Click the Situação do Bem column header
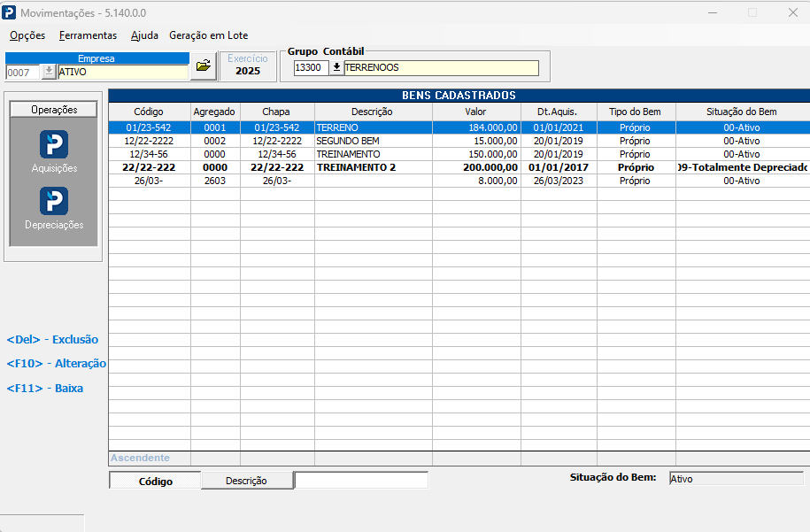 pyautogui.click(x=742, y=112)
